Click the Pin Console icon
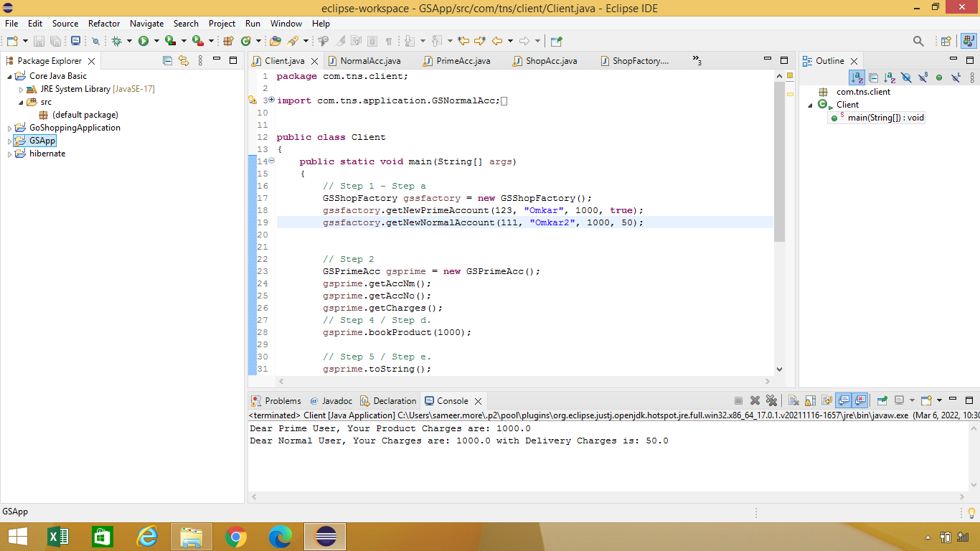The width and height of the screenshot is (980, 551). [x=882, y=401]
